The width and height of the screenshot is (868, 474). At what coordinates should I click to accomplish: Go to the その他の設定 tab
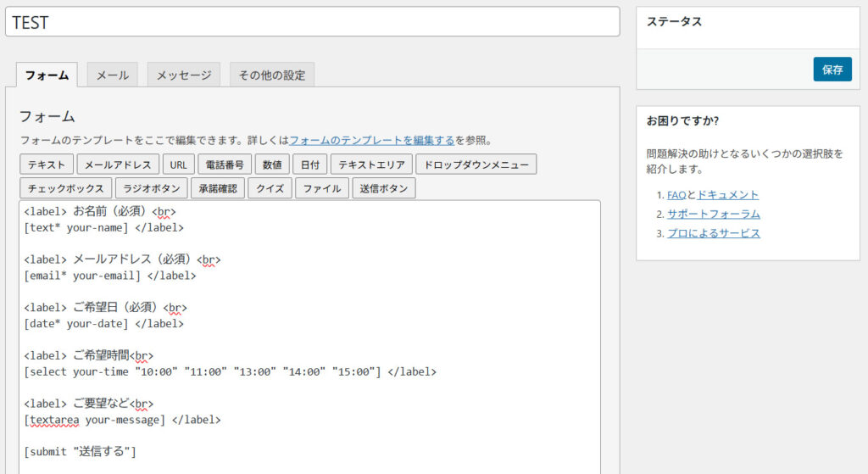(x=271, y=75)
